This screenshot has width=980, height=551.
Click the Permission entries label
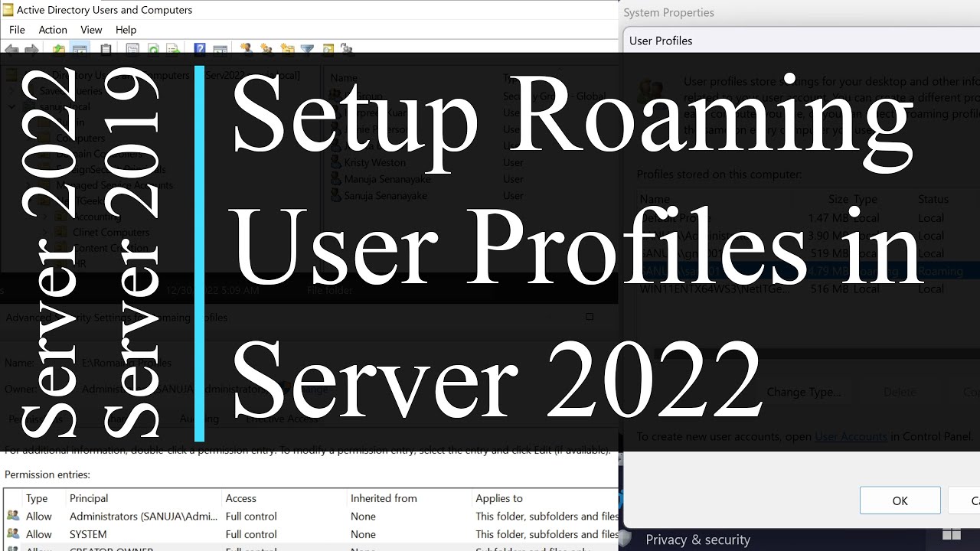47,474
